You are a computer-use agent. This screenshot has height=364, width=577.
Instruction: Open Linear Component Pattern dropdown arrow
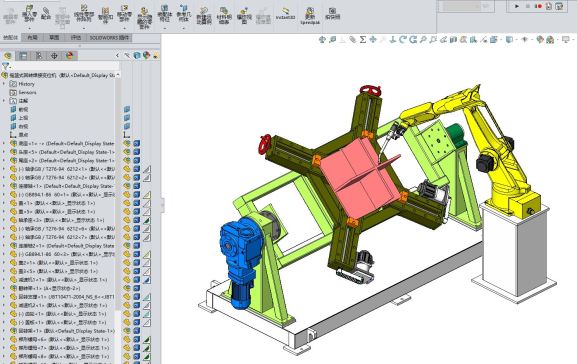click(x=84, y=28)
